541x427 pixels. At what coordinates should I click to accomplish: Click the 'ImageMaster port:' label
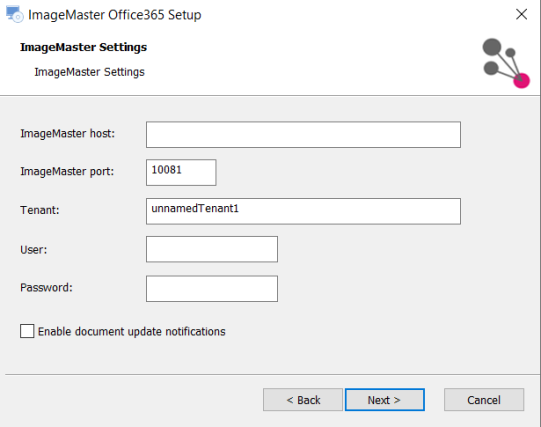(67, 171)
